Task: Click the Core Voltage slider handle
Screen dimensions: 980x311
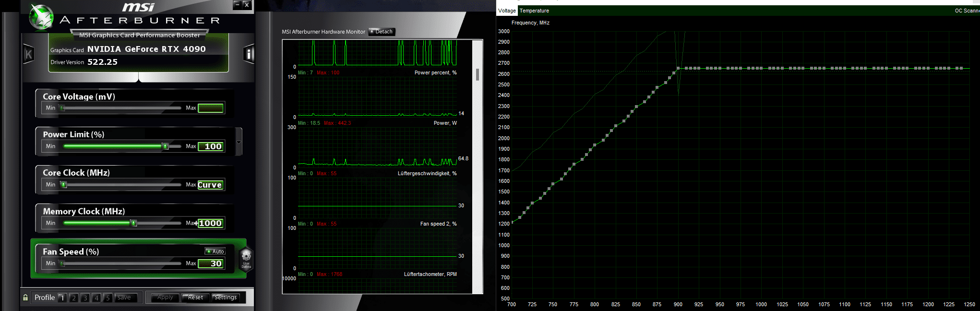Action: coord(62,108)
